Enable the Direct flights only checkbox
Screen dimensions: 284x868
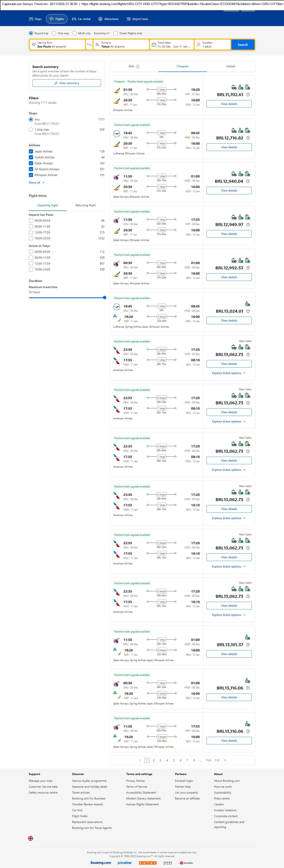[x=116, y=33]
